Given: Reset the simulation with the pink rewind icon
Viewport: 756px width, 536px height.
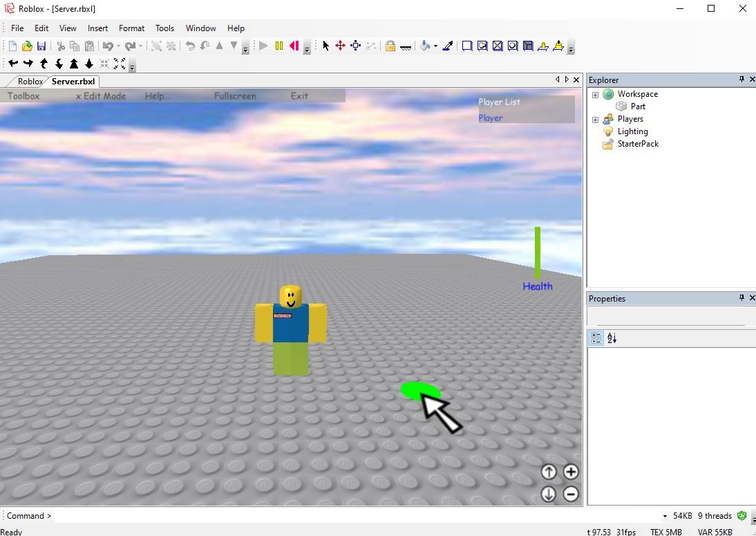Looking at the screenshot, I should coord(294,46).
